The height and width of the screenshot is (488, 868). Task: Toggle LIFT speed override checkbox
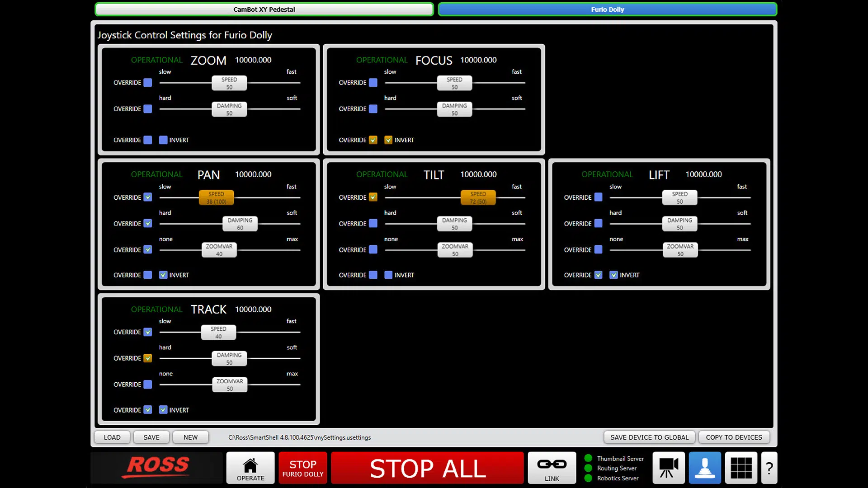(x=598, y=197)
